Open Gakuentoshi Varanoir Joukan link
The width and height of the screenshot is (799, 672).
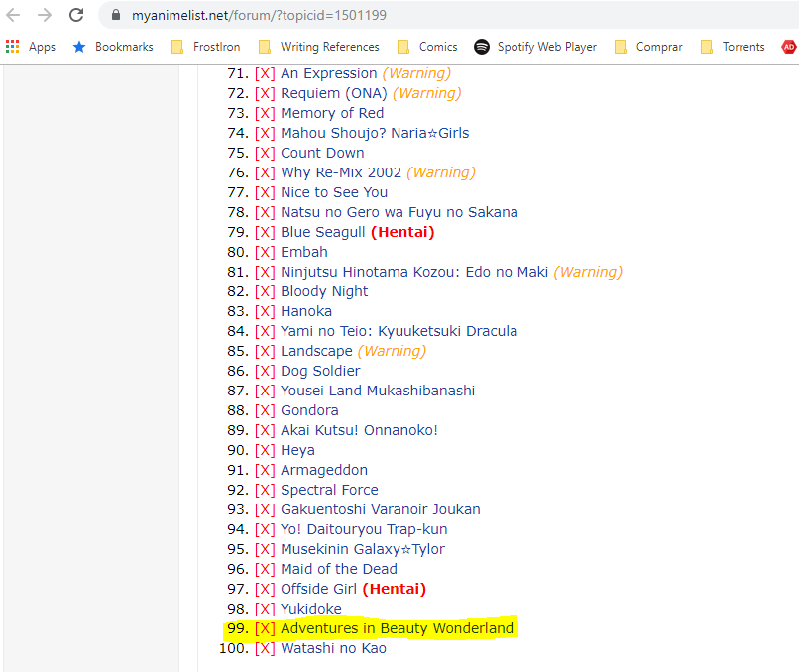[x=380, y=510]
